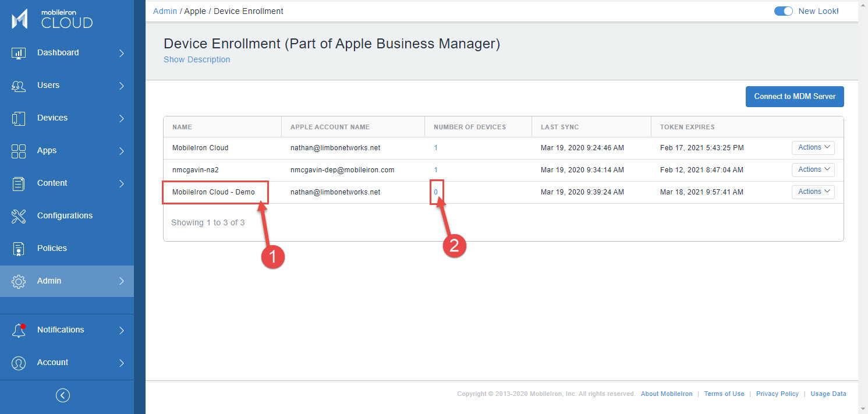Select the Configurations wrench icon
The width and height of the screenshot is (868, 414).
coord(18,215)
